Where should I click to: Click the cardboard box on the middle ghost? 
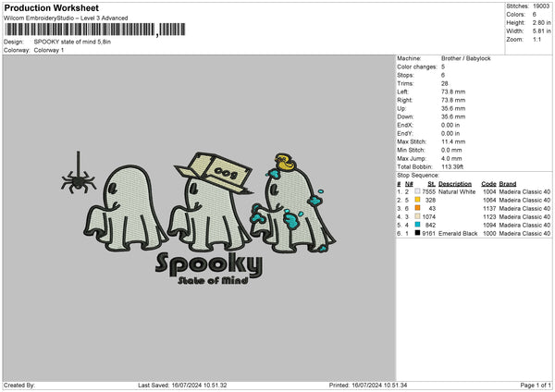[x=214, y=173]
